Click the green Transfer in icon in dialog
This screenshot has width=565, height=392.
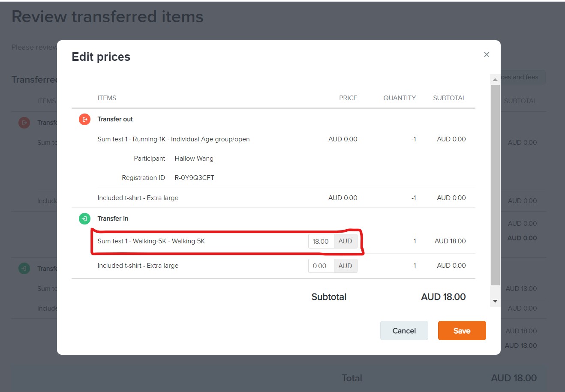pos(84,218)
